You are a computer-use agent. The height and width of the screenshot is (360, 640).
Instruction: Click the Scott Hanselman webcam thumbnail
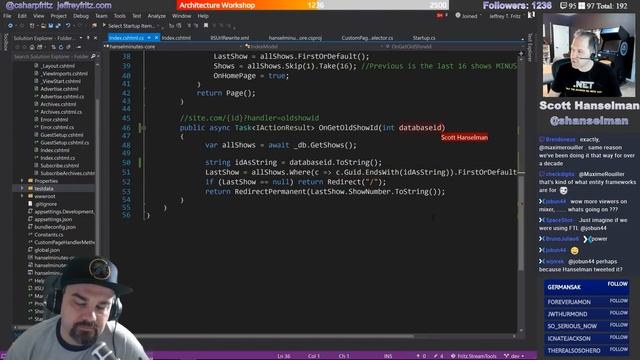[589, 55]
